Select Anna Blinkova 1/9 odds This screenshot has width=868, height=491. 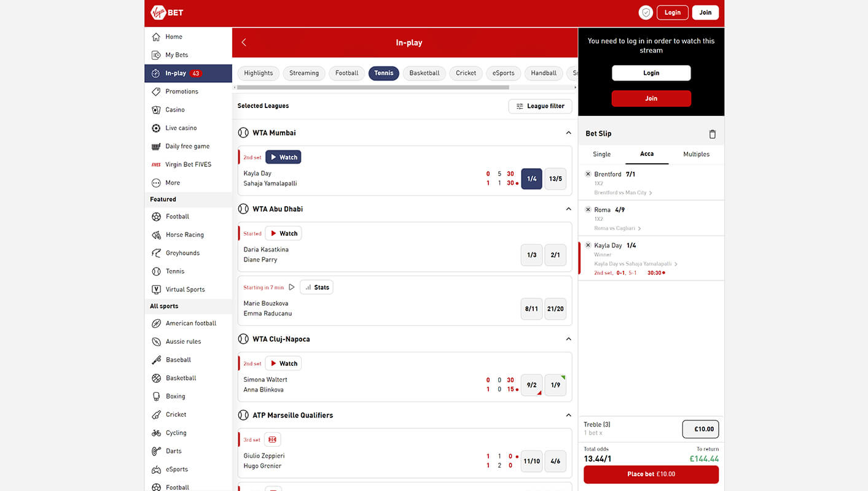555,385
